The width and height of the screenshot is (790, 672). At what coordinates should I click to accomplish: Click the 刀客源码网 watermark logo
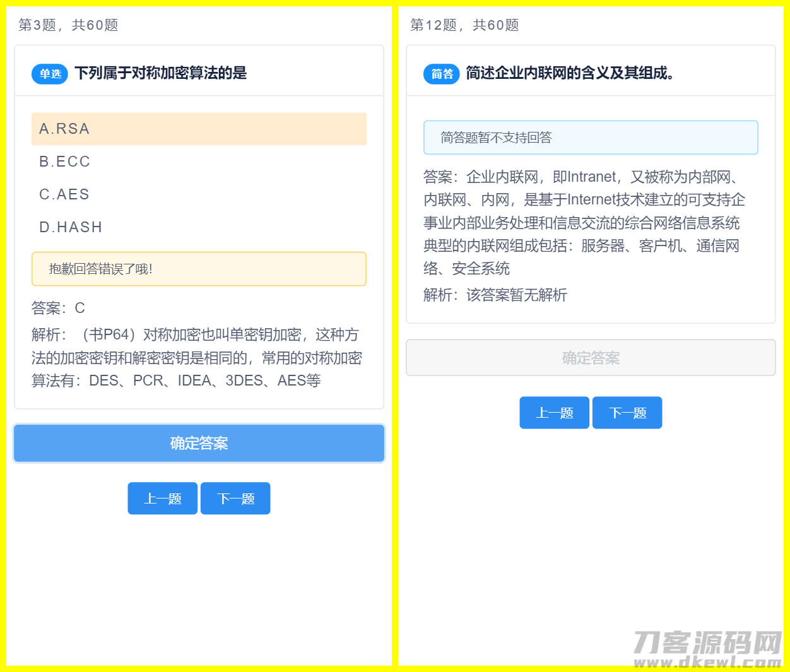707,649
